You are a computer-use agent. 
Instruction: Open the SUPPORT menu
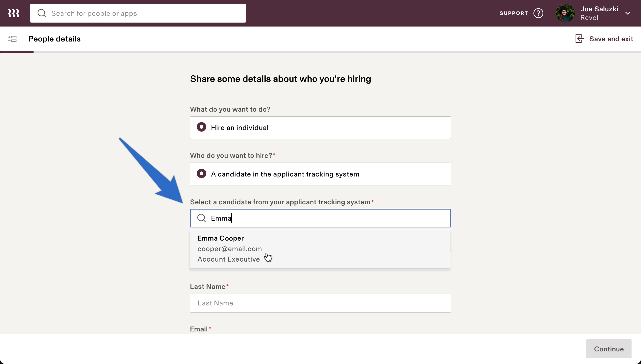[x=513, y=13]
